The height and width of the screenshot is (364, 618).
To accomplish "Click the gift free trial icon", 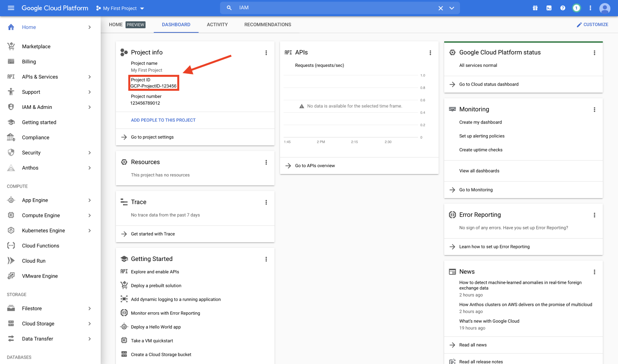I will click(535, 8).
